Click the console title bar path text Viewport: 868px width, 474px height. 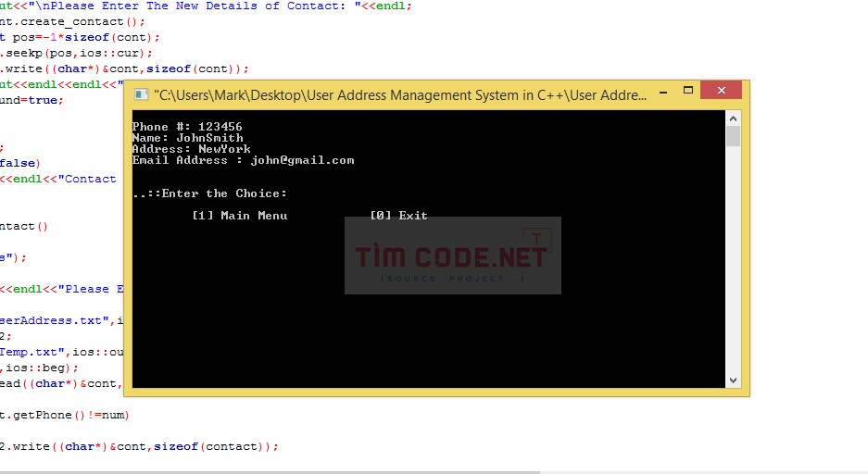400,95
